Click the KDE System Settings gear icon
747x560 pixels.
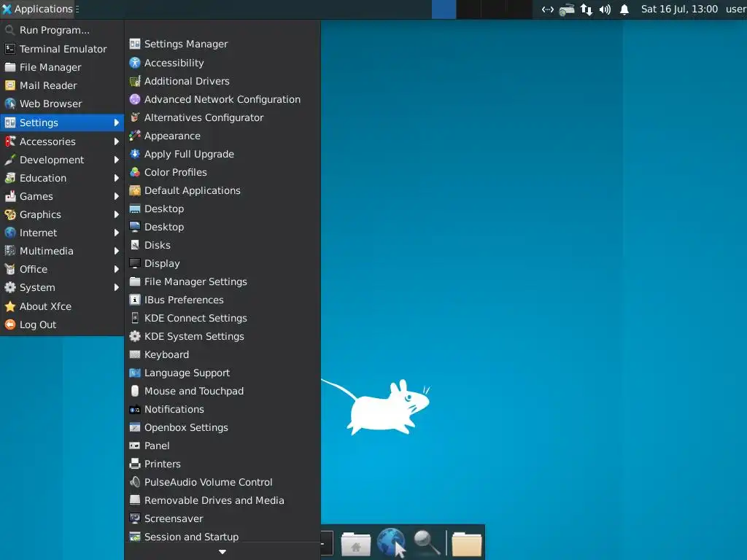point(135,336)
